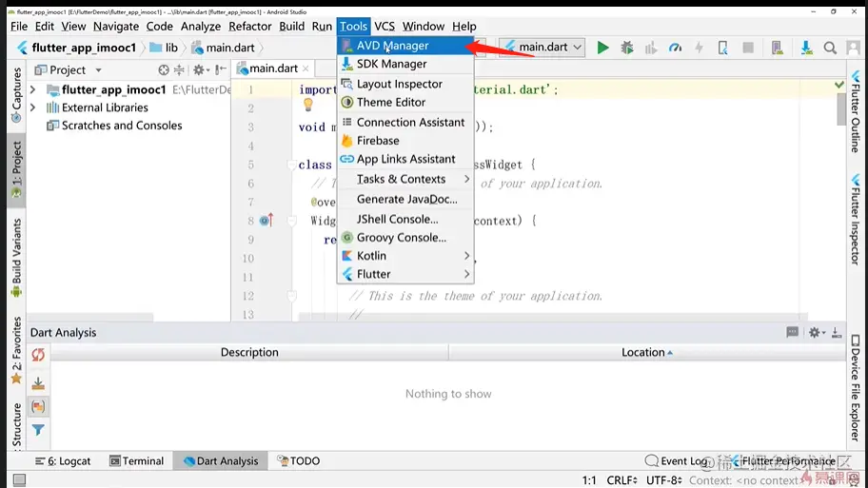Open SDK Manager toolbar download icon

coord(806,48)
